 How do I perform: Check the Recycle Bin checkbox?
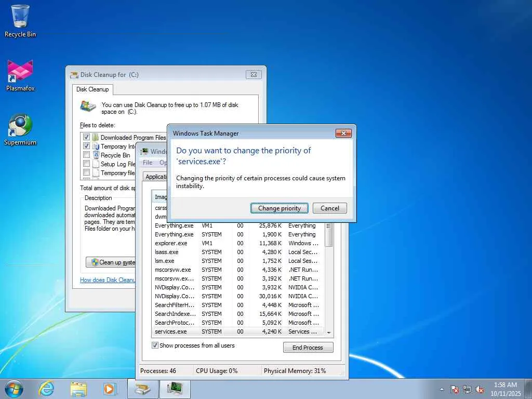tap(87, 155)
